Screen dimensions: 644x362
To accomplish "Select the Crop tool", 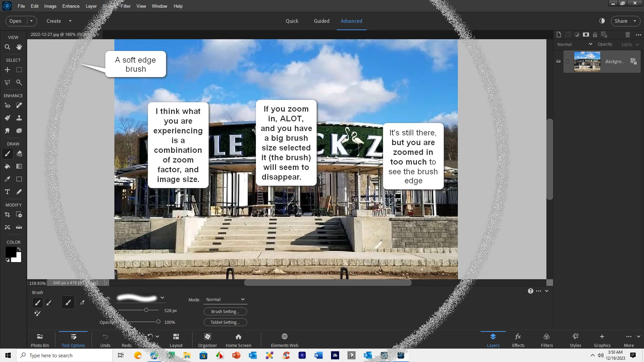I will [7, 215].
